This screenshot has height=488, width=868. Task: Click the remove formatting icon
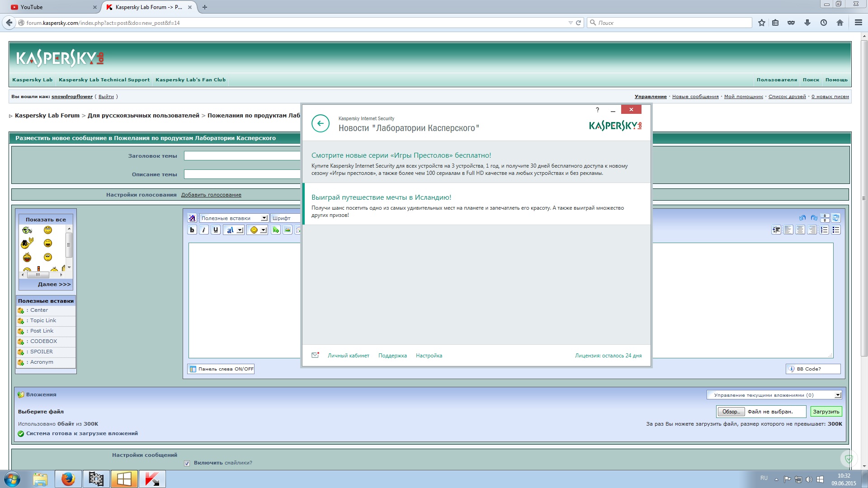click(x=192, y=218)
